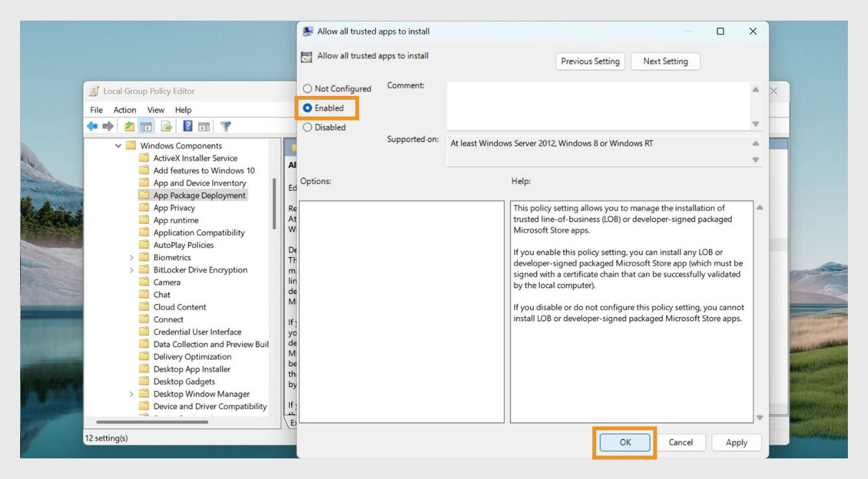The width and height of the screenshot is (868, 479).
Task: Select Application Compatibility tree item
Action: point(199,233)
